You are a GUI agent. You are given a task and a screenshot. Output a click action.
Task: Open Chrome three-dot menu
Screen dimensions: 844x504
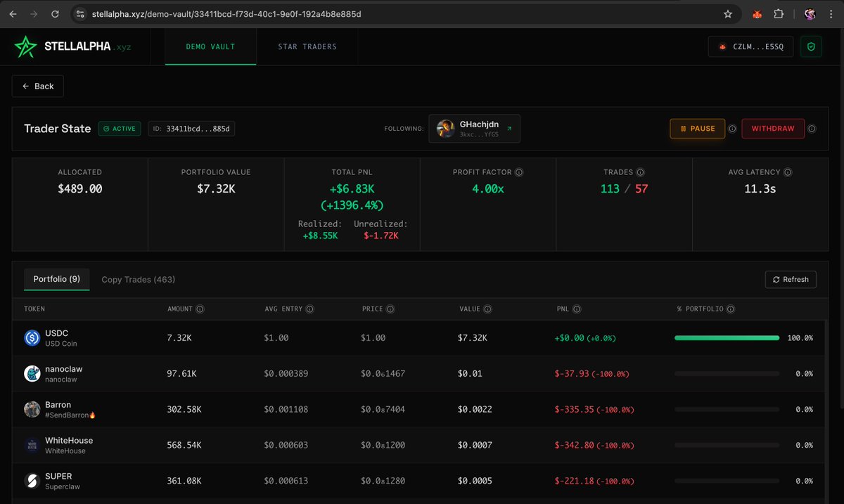[831, 14]
